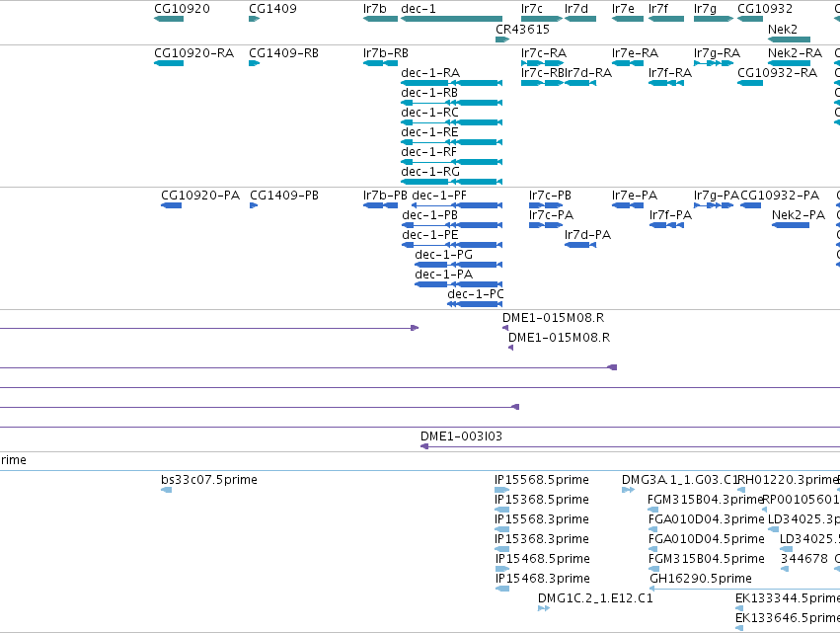The height and width of the screenshot is (633, 840).
Task: Select the FGM315B04.5prime EST label
Action: [x=706, y=559]
